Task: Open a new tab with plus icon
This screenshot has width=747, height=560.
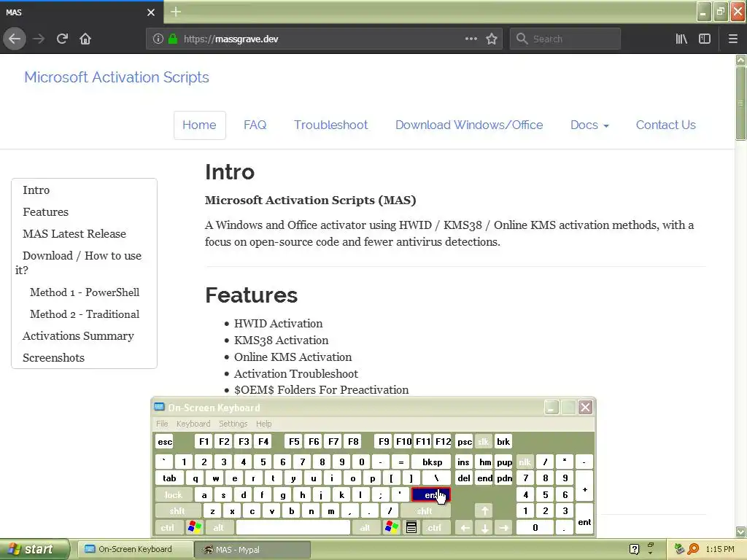Action: [176, 12]
